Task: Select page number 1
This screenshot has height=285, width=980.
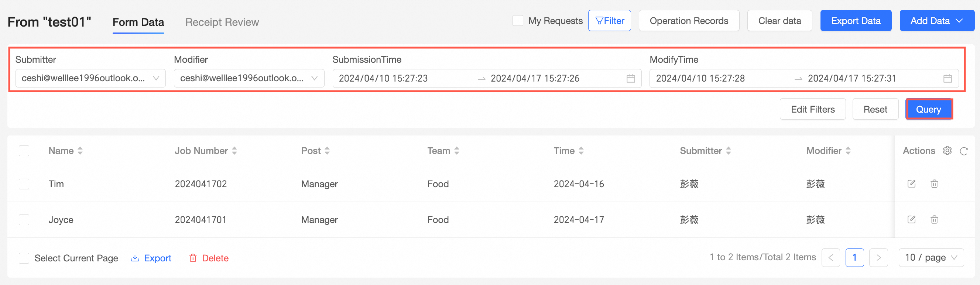Action: [x=854, y=258]
